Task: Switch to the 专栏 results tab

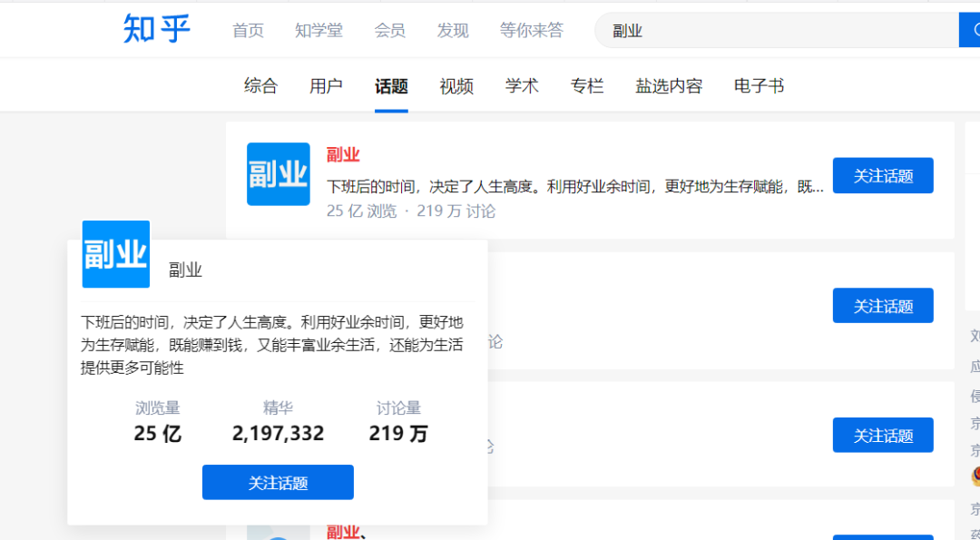Action: [x=587, y=85]
